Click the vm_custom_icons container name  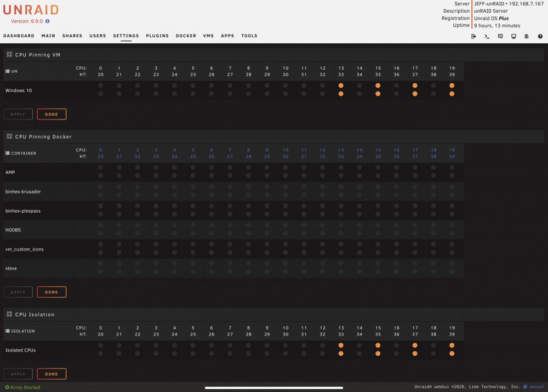25,249
